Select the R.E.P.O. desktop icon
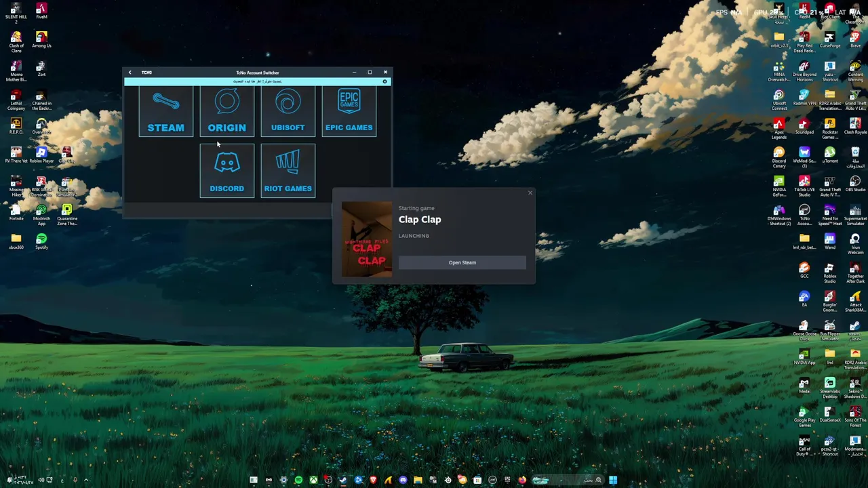 click(x=16, y=126)
